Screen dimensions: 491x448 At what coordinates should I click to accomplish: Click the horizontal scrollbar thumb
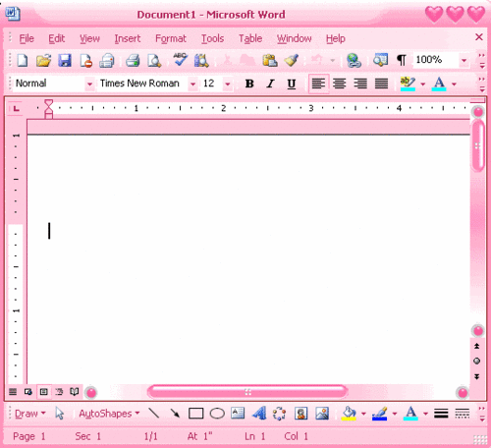(x=247, y=392)
